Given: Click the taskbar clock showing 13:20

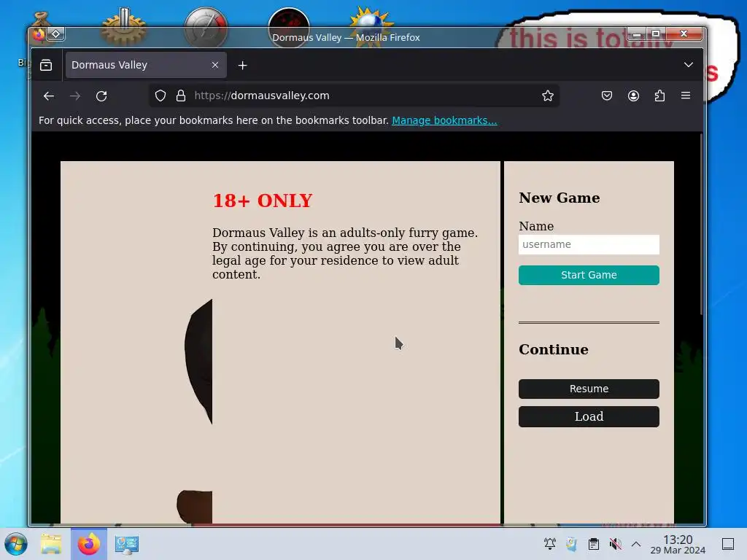Looking at the screenshot, I should coord(678,544).
